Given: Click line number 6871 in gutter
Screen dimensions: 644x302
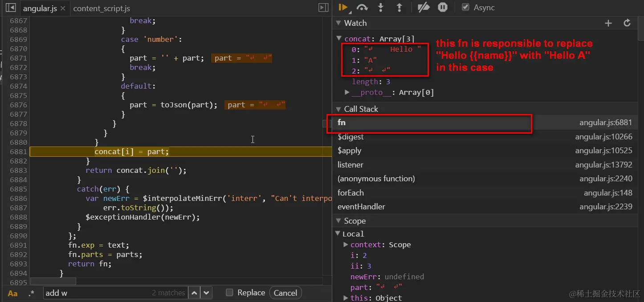Looking at the screenshot, I should 18,58.
